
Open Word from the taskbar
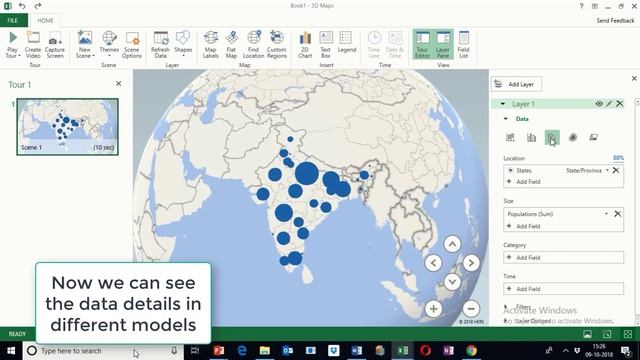(x=356, y=351)
